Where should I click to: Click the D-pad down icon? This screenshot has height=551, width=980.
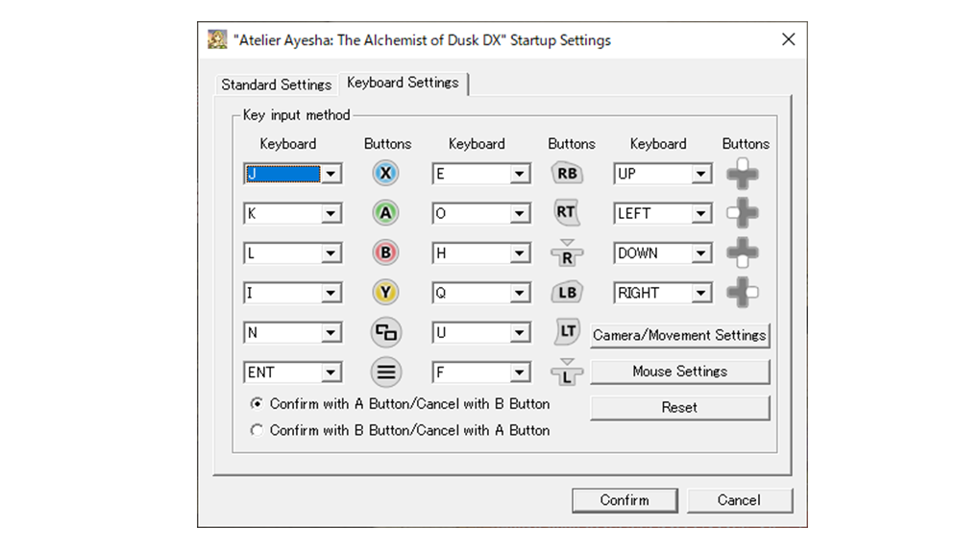(743, 253)
